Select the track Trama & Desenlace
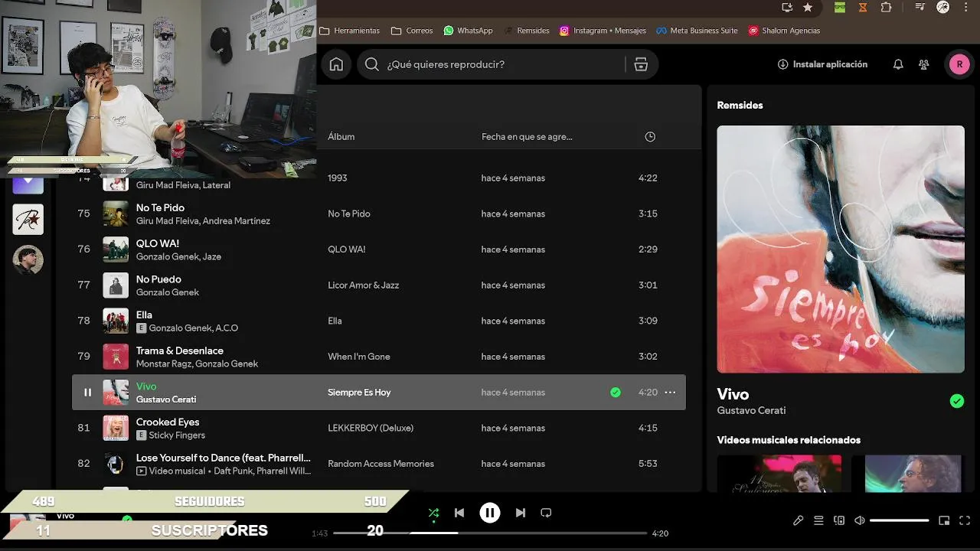980x551 pixels. pyautogui.click(x=180, y=350)
